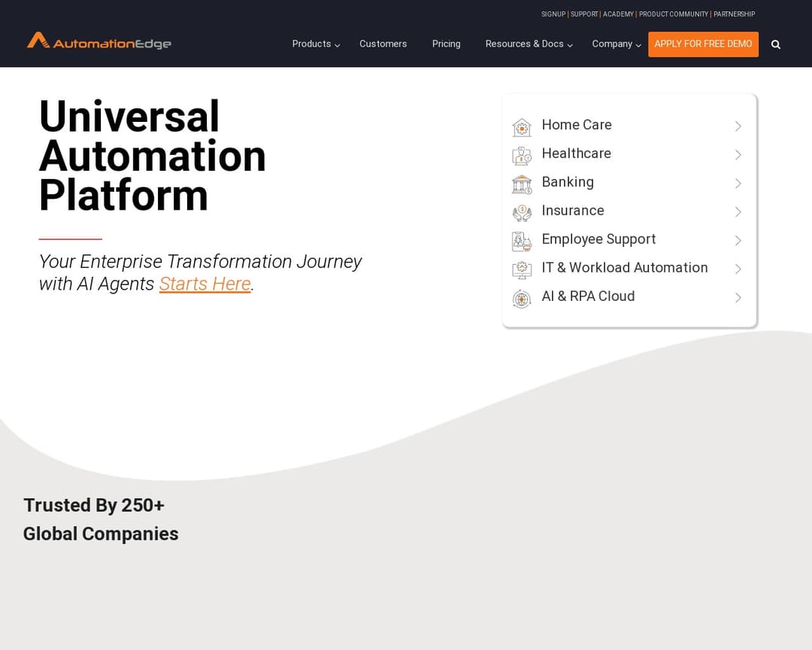Open search using the magnifier icon

tap(776, 44)
